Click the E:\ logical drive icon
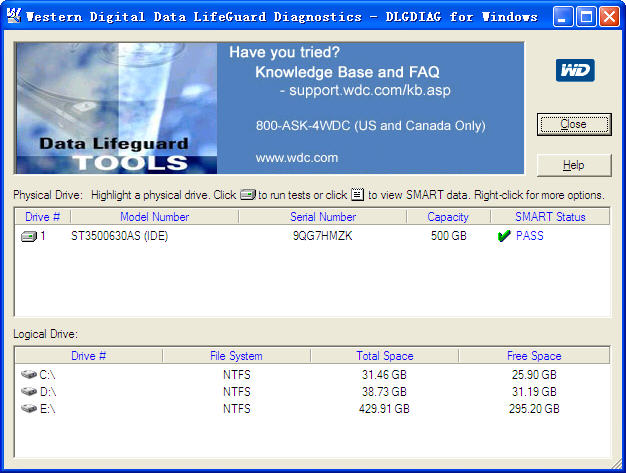 pyautogui.click(x=29, y=409)
